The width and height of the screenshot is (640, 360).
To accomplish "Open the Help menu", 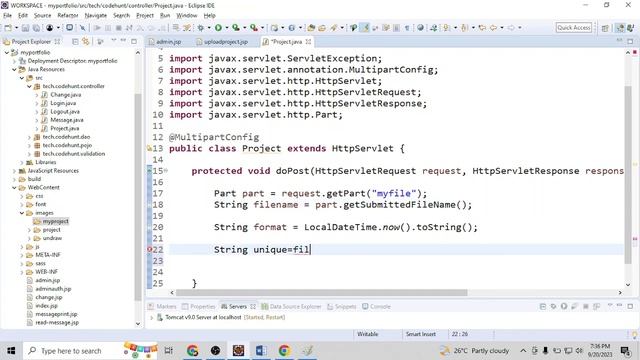I will click(x=209, y=16).
